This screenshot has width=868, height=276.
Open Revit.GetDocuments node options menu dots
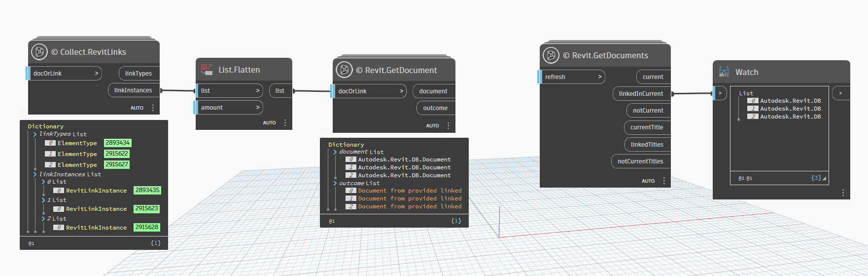coord(664,181)
